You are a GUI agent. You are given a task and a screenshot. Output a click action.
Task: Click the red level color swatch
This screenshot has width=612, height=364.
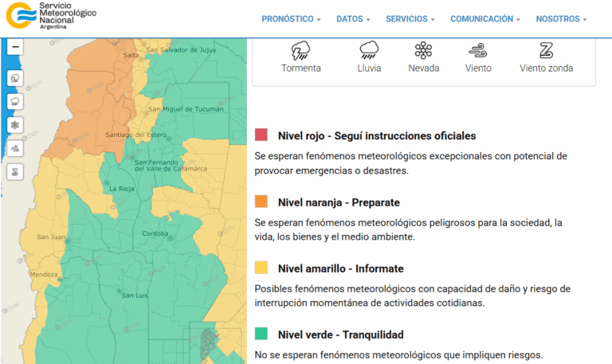pyautogui.click(x=261, y=135)
